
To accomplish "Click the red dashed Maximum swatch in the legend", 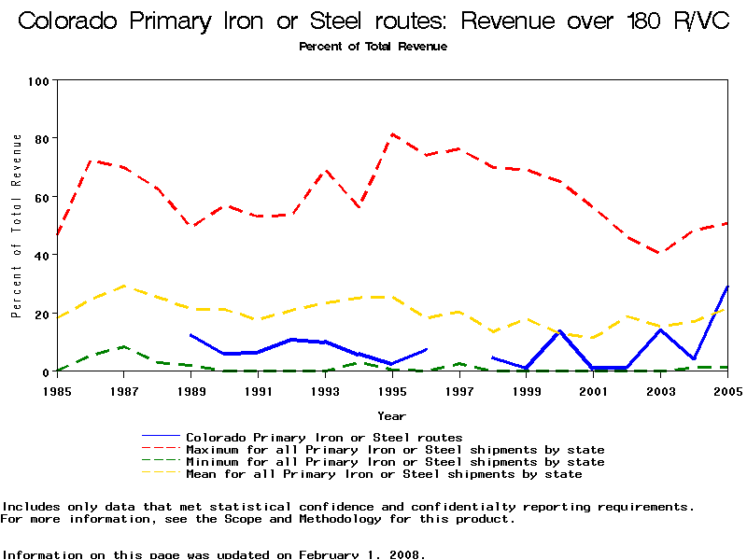I will click(161, 450).
